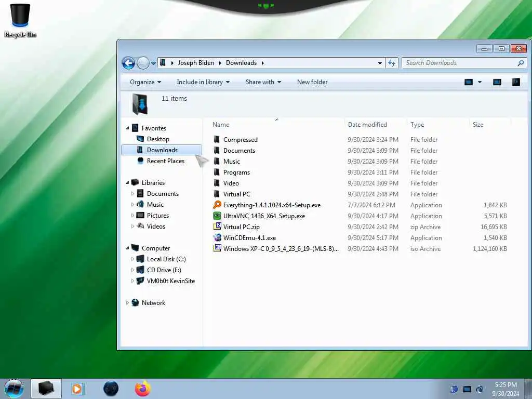Select Downloads breadcrumb in address bar
This screenshot has width=532, height=399.
tap(241, 63)
